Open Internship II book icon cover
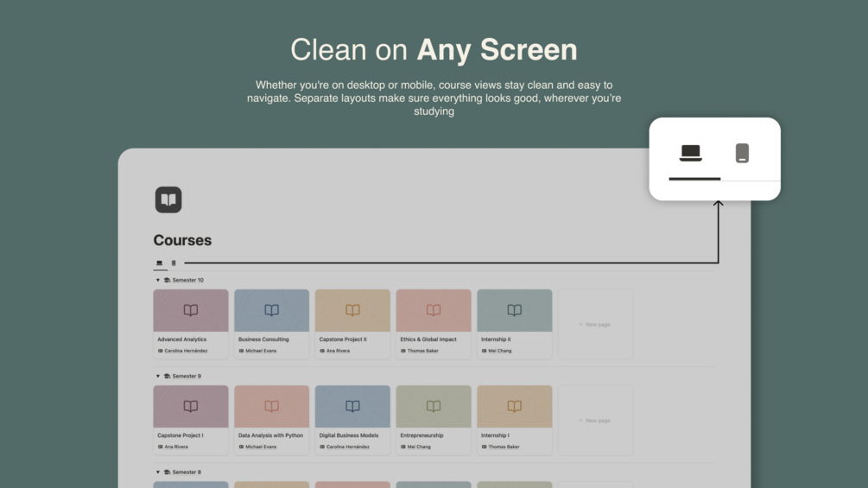 point(514,310)
